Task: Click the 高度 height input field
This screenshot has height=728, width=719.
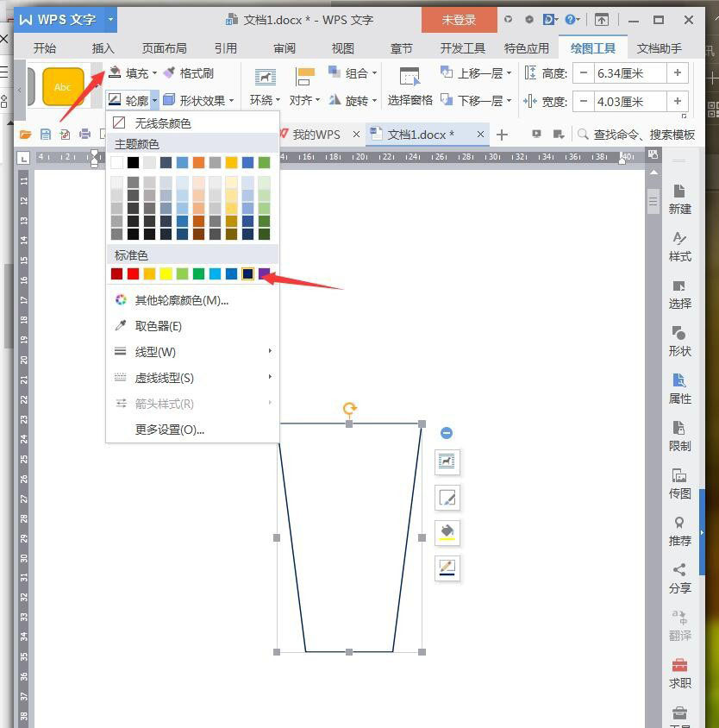Action: pos(631,73)
